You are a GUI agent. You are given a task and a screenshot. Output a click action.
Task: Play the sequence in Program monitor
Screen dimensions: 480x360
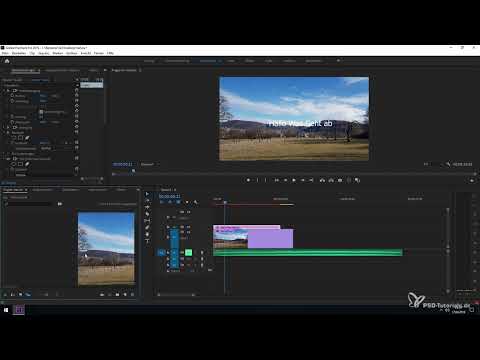[294, 180]
